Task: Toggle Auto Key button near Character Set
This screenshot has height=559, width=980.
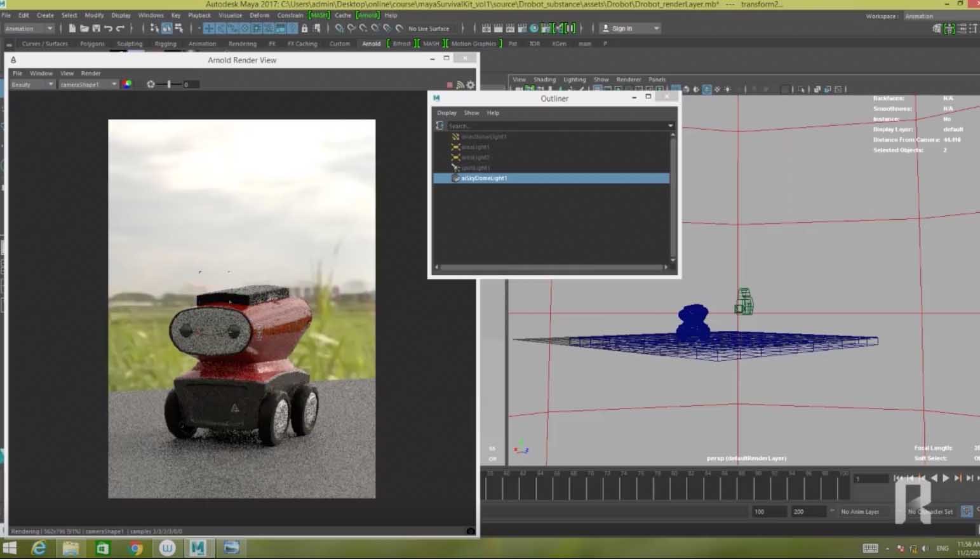Action: 967,511
